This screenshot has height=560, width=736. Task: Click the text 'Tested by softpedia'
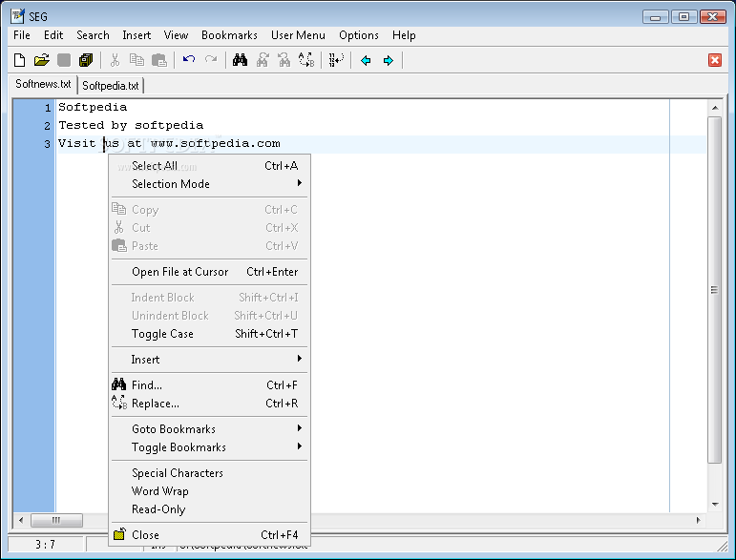[x=131, y=125]
